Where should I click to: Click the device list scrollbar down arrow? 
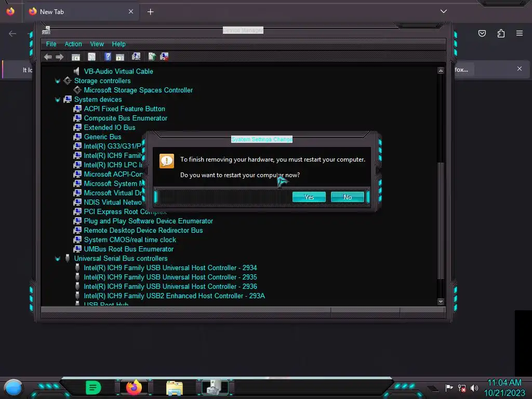pyautogui.click(x=441, y=301)
